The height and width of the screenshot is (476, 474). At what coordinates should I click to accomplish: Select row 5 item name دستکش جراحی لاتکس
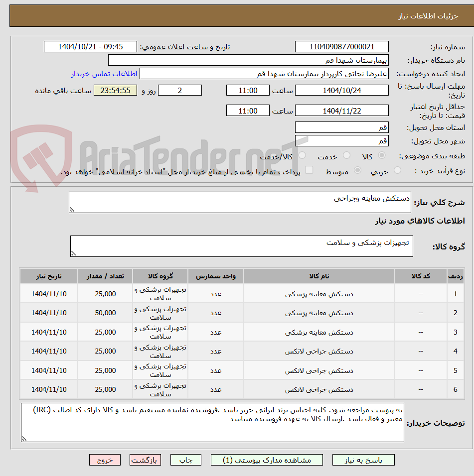pyautogui.click(x=319, y=370)
